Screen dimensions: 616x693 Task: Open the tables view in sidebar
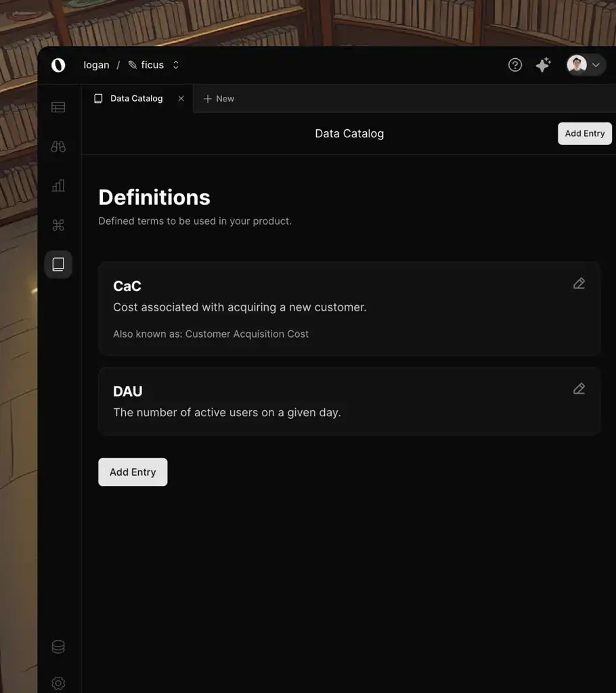(x=58, y=107)
